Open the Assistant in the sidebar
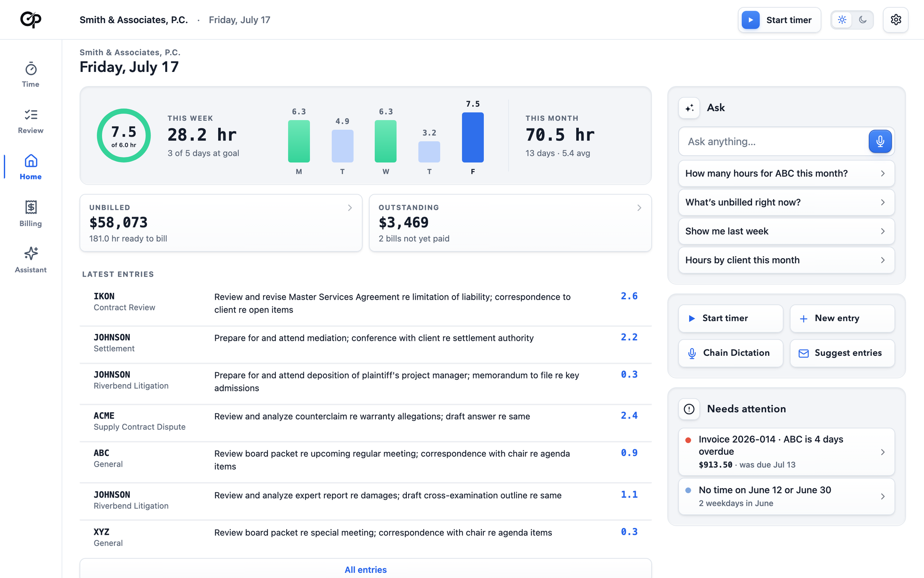Image resolution: width=924 pixels, height=578 pixels. click(x=31, y=260)
